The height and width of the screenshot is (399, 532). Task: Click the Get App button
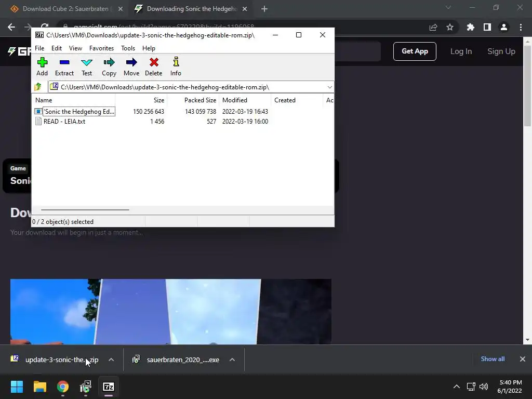(x=415, y=51)
